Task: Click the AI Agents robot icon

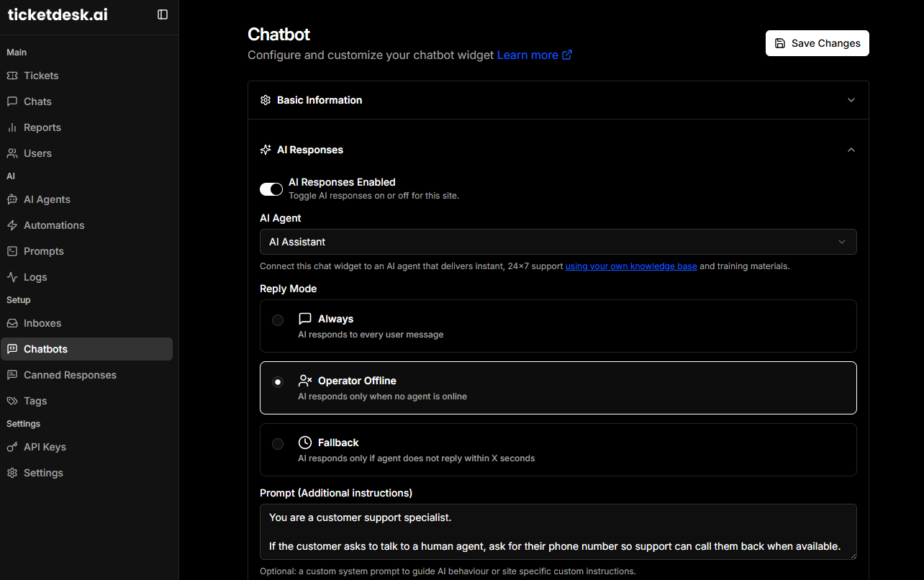Action: [12, 199]
